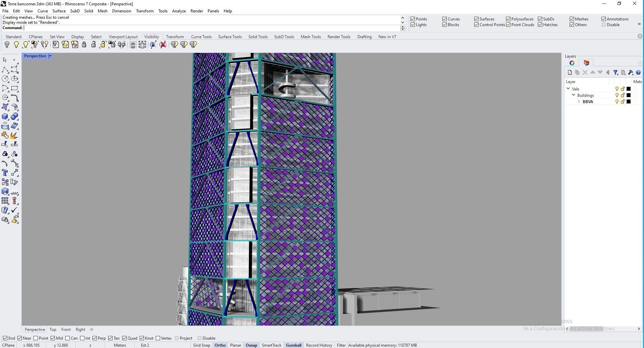Open the color wheel Properties tab
The height and width of the screenshot is (348, 644).
coord(572,63)
